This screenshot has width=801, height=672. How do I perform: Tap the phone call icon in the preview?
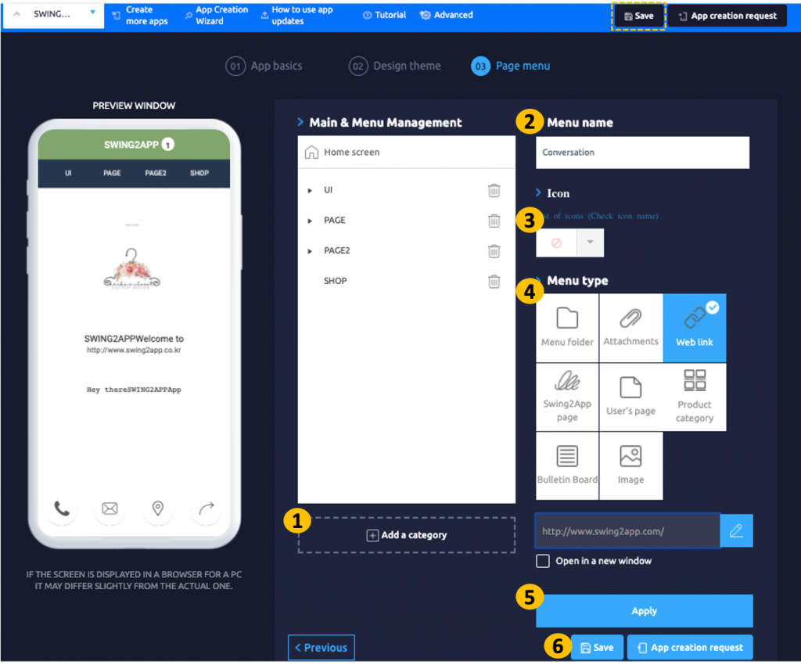62,509
